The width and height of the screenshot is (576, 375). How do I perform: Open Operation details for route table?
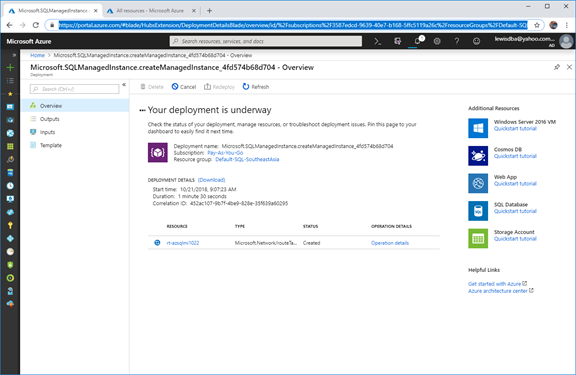390,243
